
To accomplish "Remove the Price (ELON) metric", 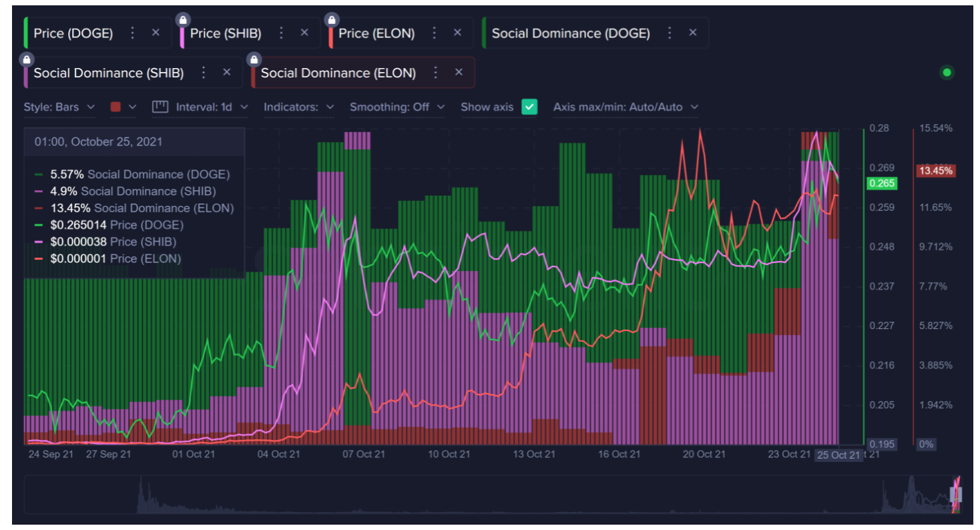I will point(458,33).
